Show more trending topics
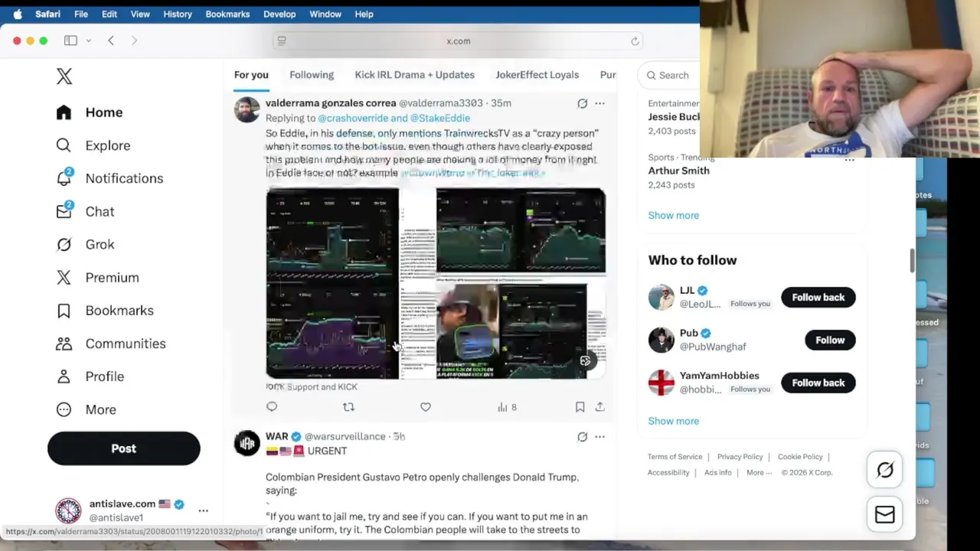 674,215
